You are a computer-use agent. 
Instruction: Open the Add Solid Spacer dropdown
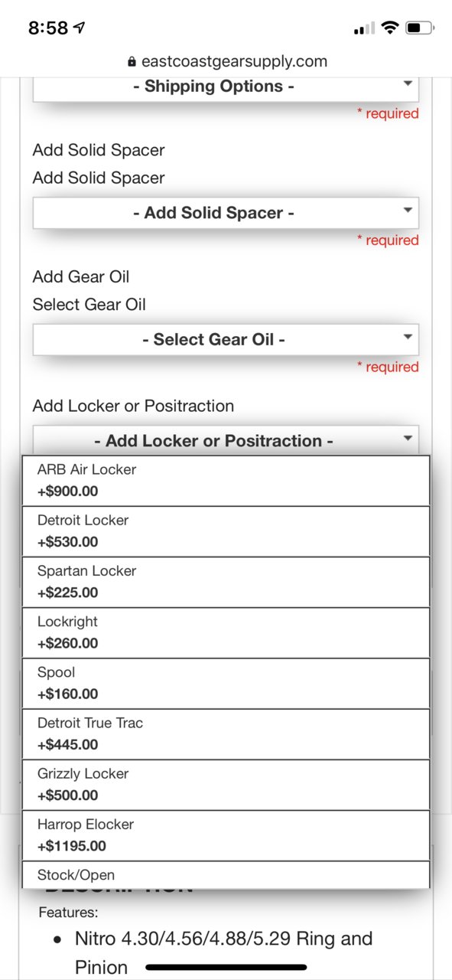226,213
